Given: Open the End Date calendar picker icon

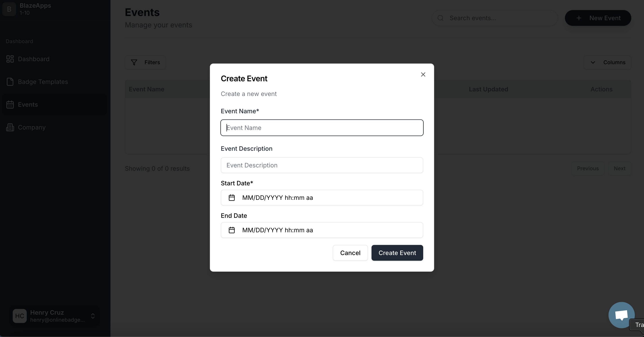Looking at the screenshot, I should (231, 230).
